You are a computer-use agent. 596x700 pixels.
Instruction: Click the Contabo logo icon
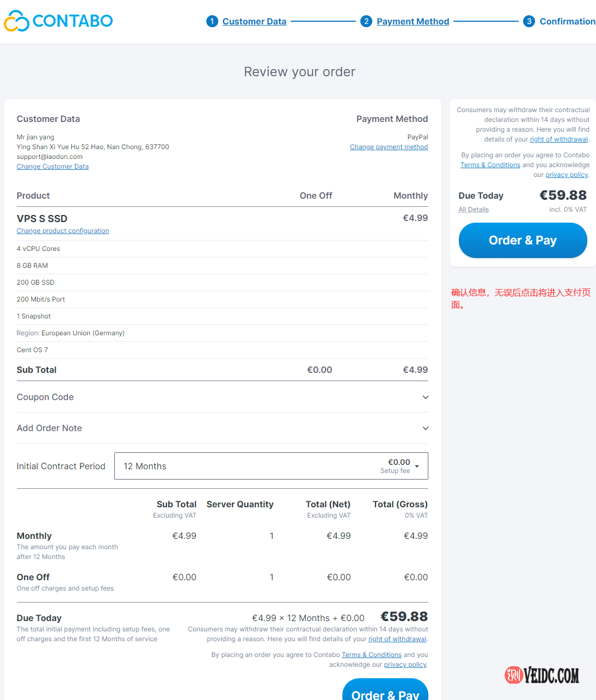point(16,21)
